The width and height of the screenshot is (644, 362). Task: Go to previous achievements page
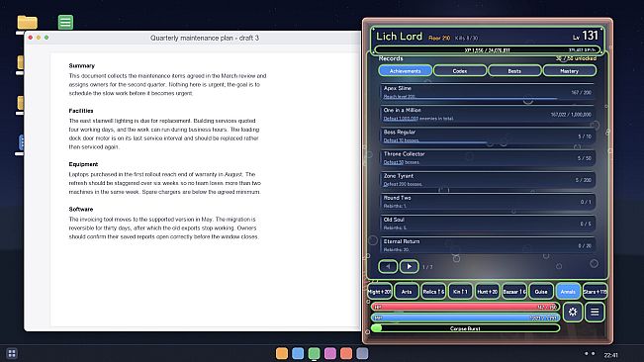click(388, 266)
